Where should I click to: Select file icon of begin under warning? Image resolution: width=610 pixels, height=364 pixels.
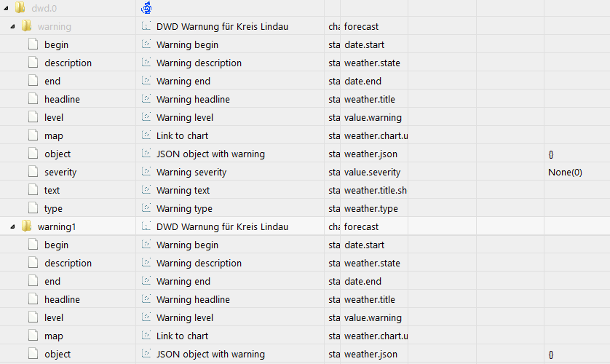tap(33, 44)
